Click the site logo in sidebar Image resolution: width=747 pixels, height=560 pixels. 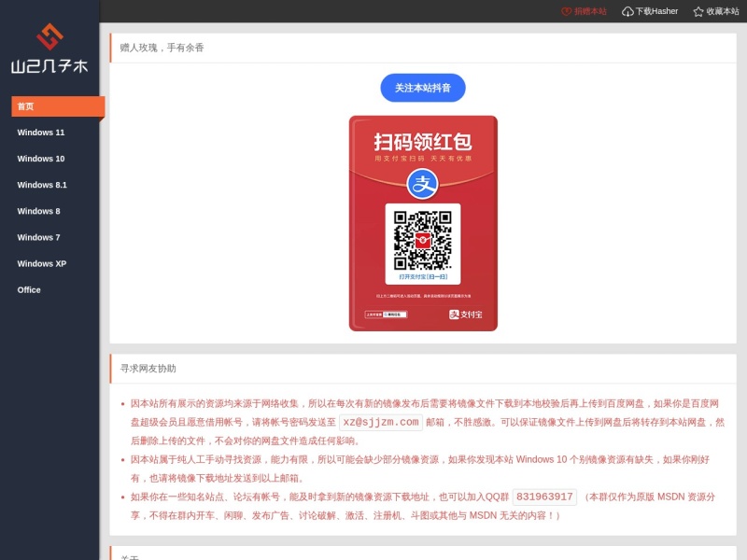[x=49, y=49]
